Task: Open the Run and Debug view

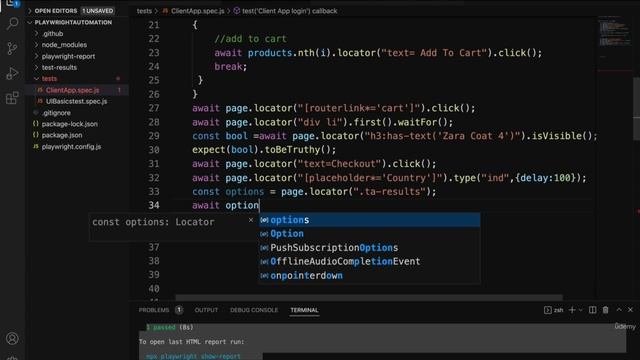Action: tap(13, 73)
